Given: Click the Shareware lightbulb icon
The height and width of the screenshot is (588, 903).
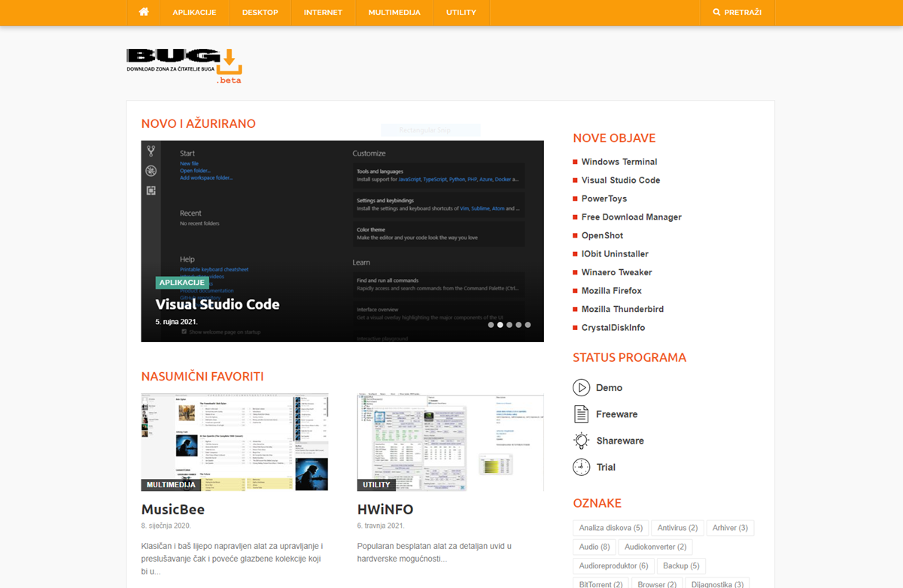Looking at the screenshot, I should pos(581,441).
